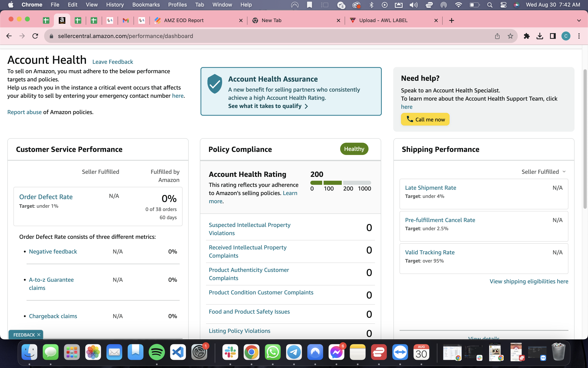Open Food and Product Safety Issues
Screen dimensions: 588x368
point(249,312)
